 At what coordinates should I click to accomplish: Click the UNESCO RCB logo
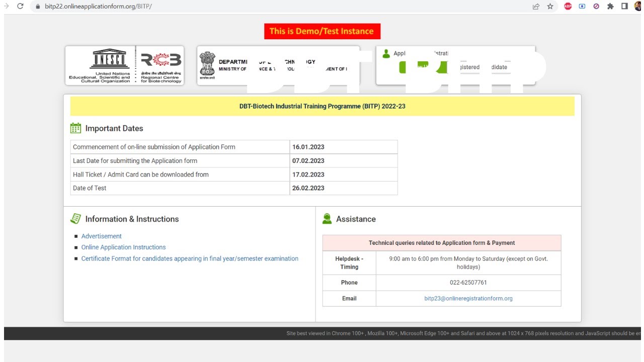[x=125, y=65]
